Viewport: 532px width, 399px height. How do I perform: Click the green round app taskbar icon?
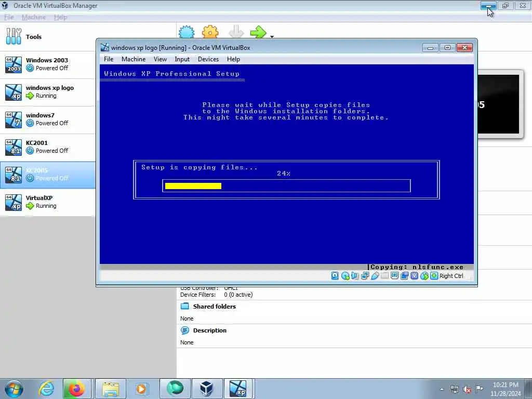click(x=175, y=389)
